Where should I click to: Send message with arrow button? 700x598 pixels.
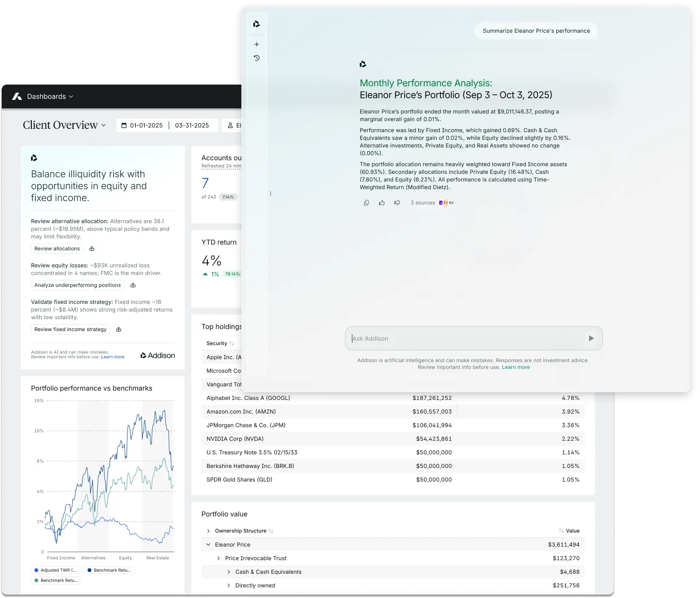click(x=591, y=338)
